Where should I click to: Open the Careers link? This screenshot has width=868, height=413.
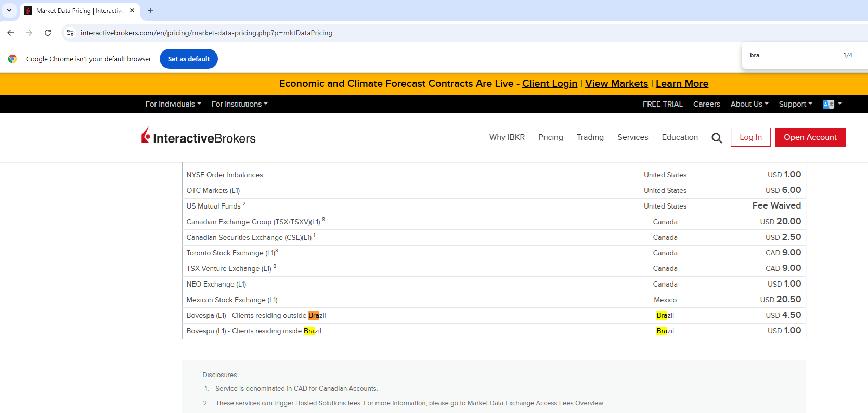(x=707, y=104)
